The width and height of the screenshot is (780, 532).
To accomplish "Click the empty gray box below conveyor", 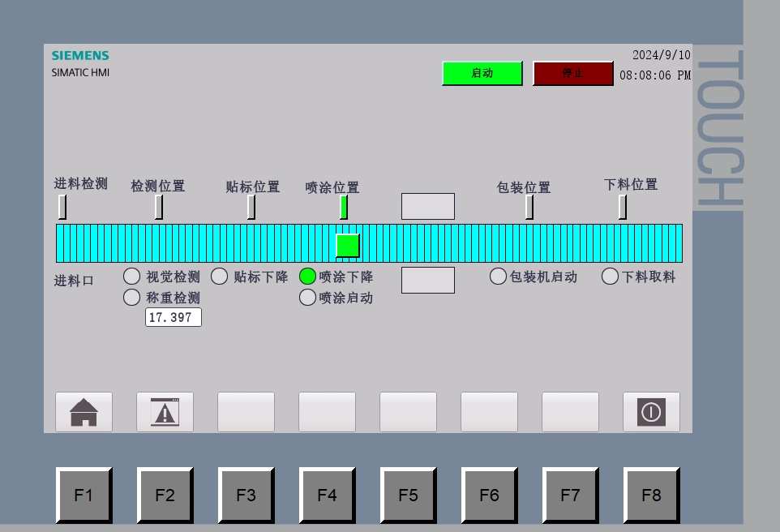I will point(428,280).
